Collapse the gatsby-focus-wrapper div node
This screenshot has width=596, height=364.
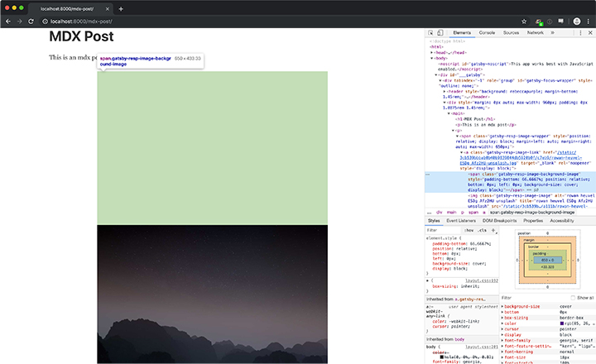(x=440, y=80)
